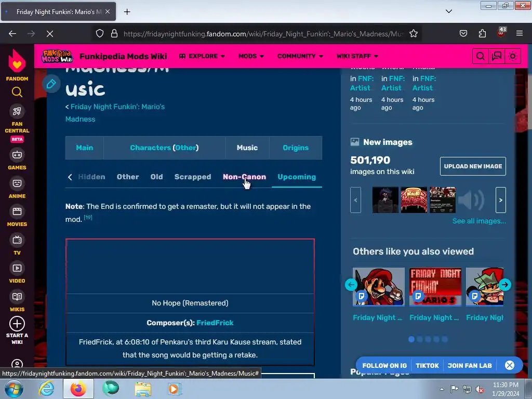The image size is (532, 399).
Task: Open Windows Start menu orb
Action: (14, 389)
